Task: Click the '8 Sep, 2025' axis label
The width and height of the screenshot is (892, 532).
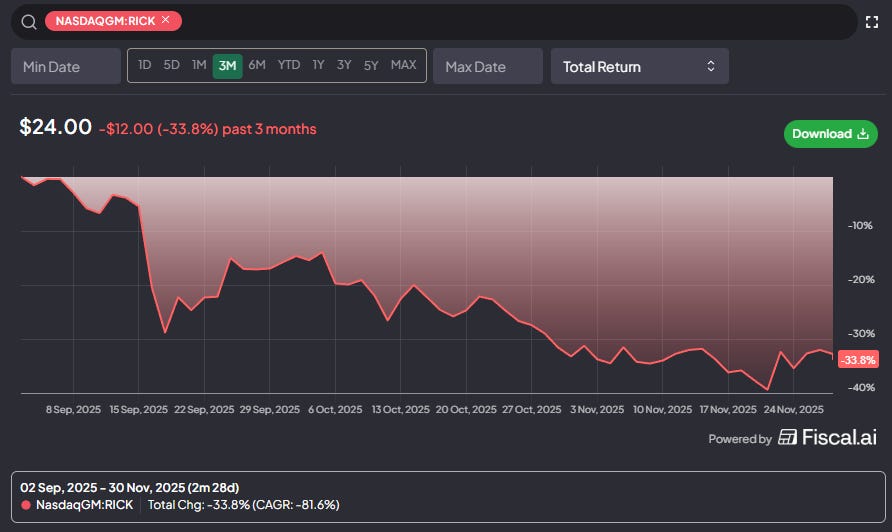Action: tap(73, 410)
